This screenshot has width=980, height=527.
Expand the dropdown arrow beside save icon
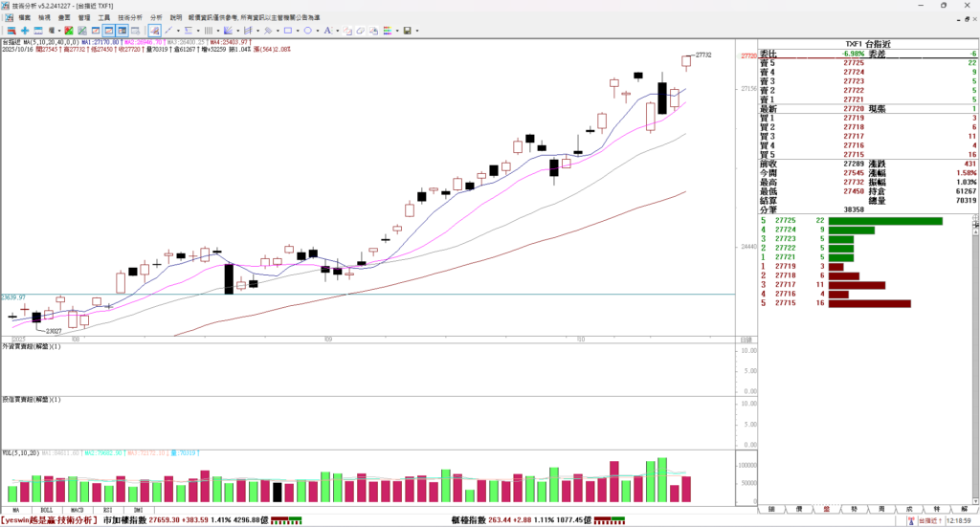(417, 31)
